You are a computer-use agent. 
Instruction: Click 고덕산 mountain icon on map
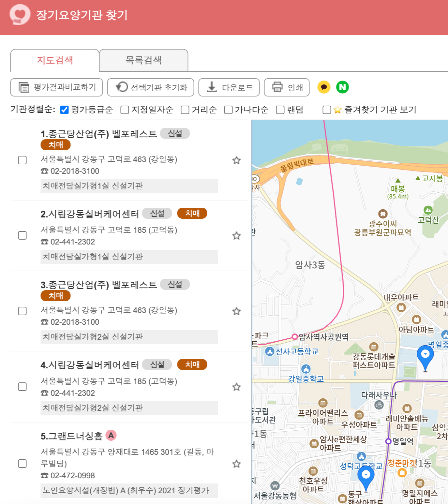(428, 210)
